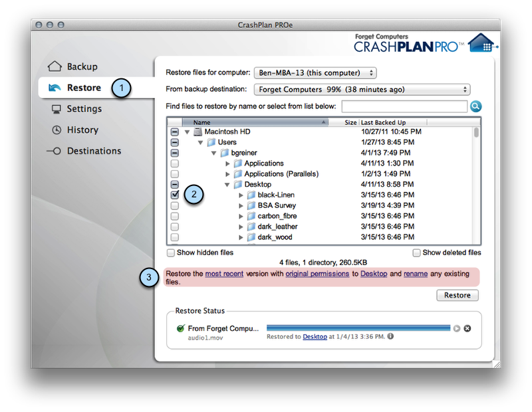Click the Applications folder icon
The image size is (532, 412).
pos(238,163)
